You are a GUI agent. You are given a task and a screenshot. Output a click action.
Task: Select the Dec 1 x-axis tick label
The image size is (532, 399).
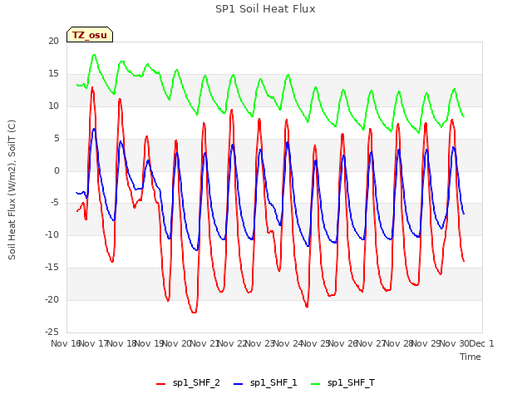coord(481,343)
